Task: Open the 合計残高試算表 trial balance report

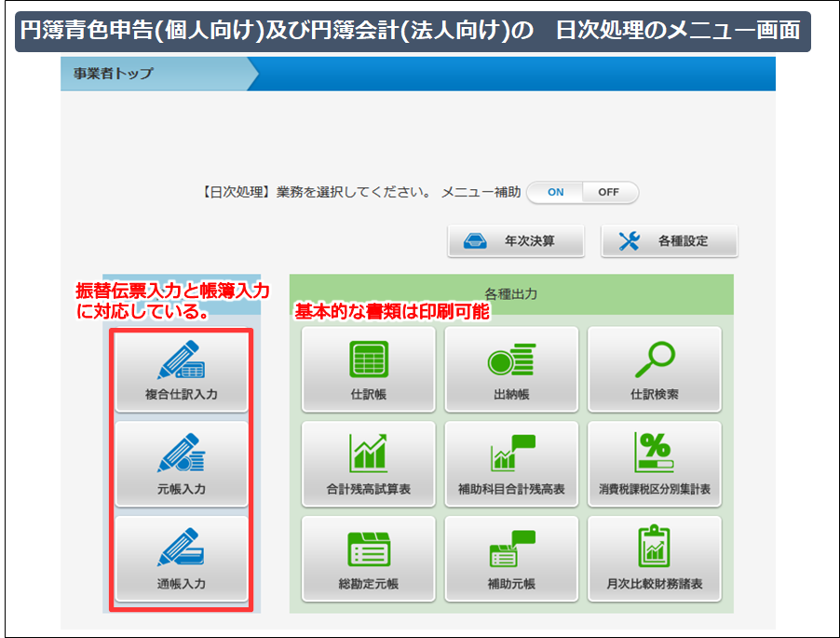Action: tap(369, 464)
